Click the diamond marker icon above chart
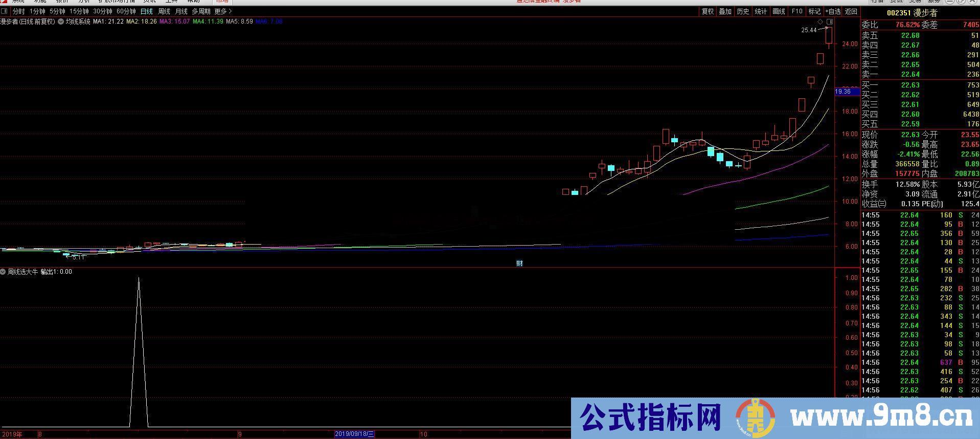Screen dimensions: 980x439 tap(821, 22)
